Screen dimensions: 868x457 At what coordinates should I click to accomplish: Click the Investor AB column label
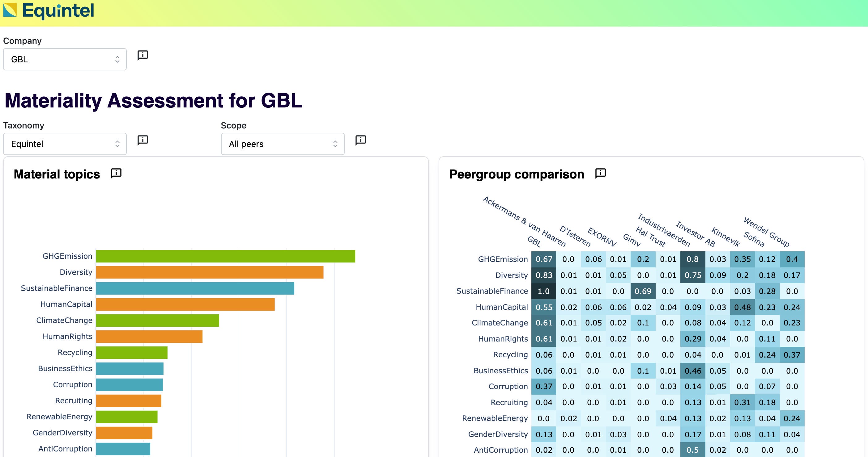coord(696,234)
